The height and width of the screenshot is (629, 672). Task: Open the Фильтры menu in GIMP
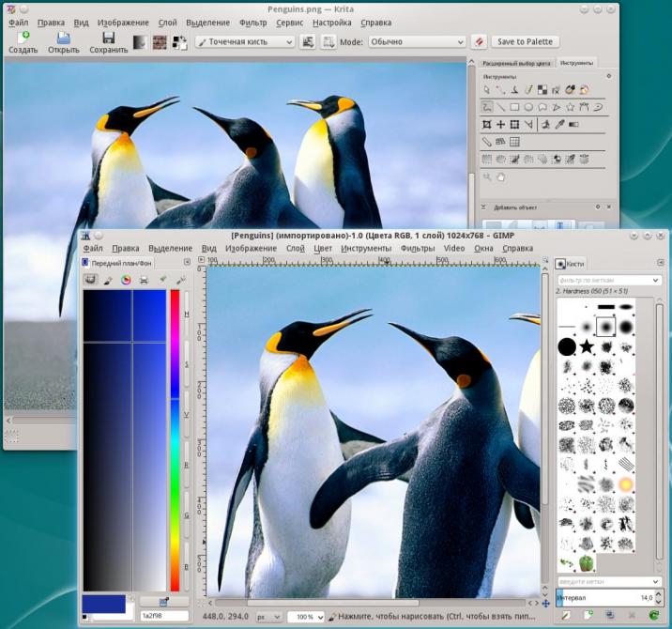click(418, 249)
